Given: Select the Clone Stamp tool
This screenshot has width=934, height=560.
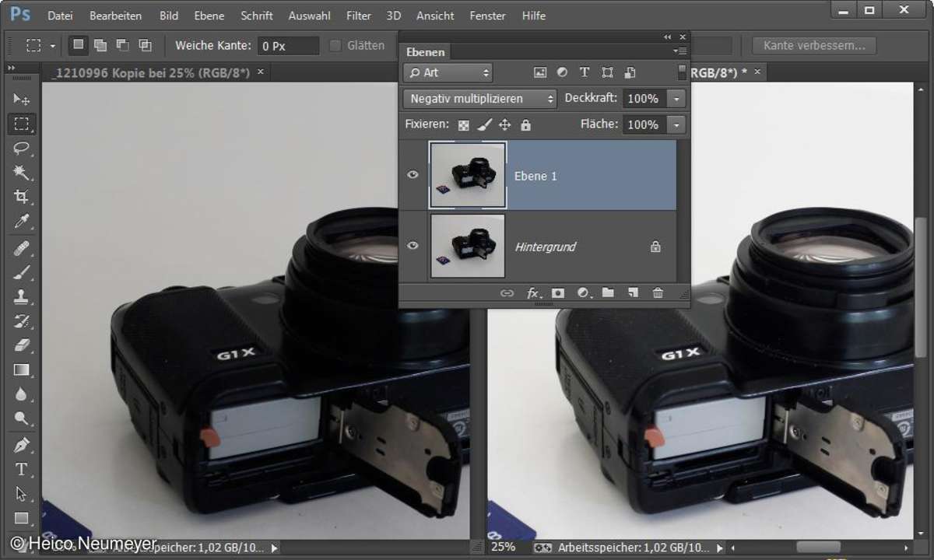Looking at the screenshot, I should click(22, 296).
